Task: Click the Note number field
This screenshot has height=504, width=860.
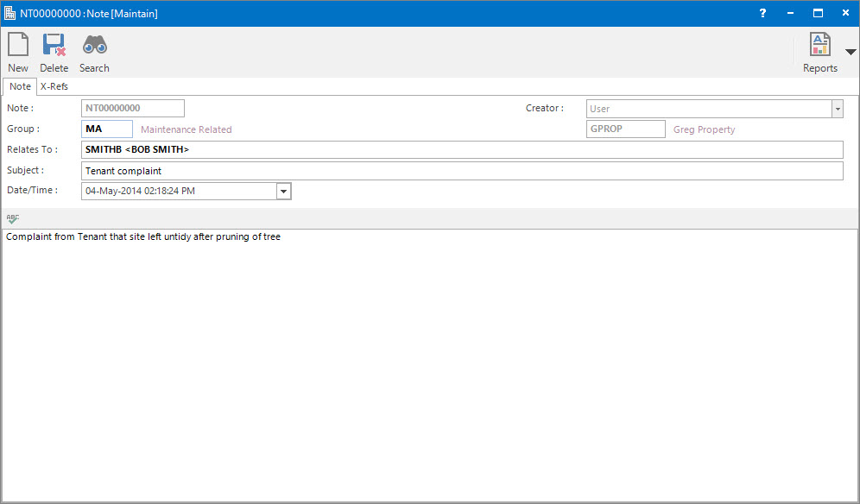Action: pos(133,109)
